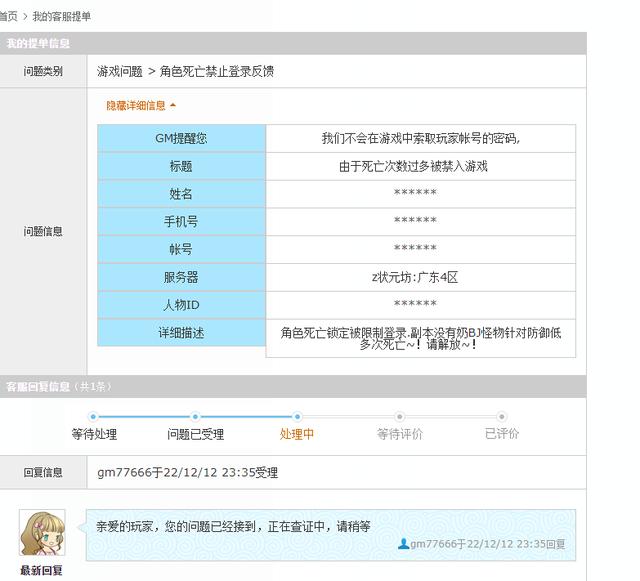Click the orange arrow beside 隐藏详细信息
Viewport: 640px width, 581px height.
coord(173,105)
